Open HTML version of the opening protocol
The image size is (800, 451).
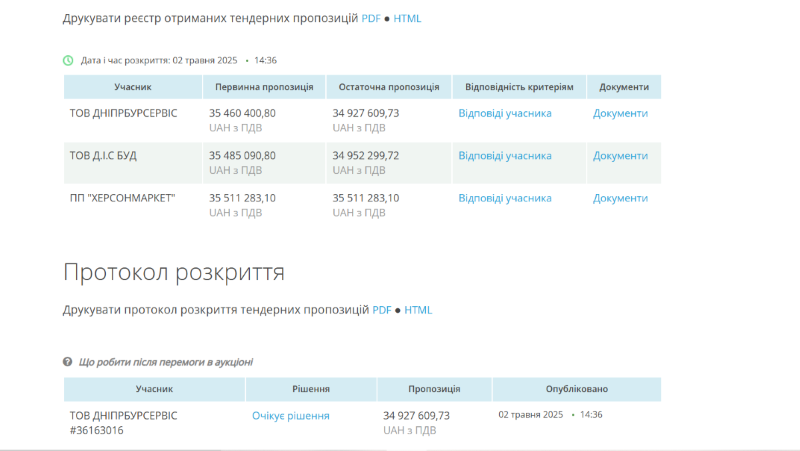point(418,310)
